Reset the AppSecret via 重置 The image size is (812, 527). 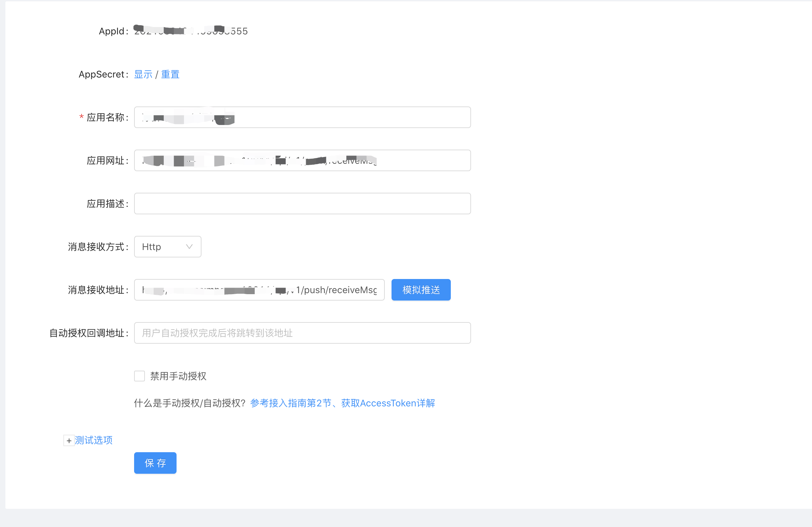pyautogui.click(x=171, y=74)
